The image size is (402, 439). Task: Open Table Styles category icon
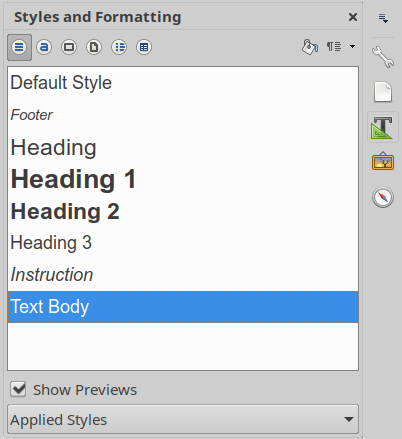[x=144, y=47]
